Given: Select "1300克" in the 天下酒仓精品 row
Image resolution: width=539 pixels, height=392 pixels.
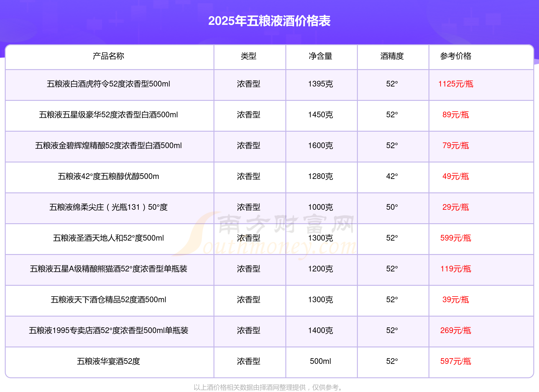Looking at the screenshot, I should click(x=320, y=300).
